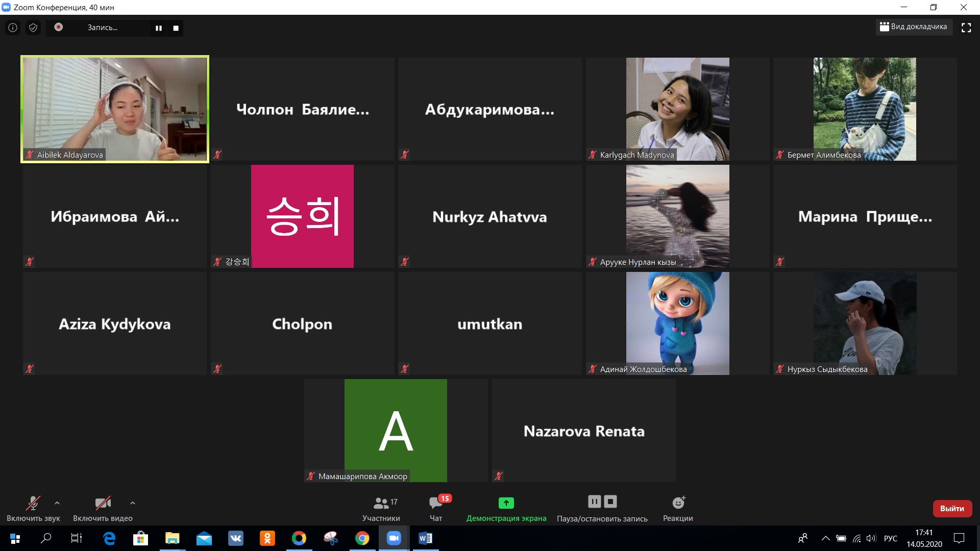This screenshot has height=551, width=980.
Task: Pause recording in top recording bar
Action: click(159, 28)
